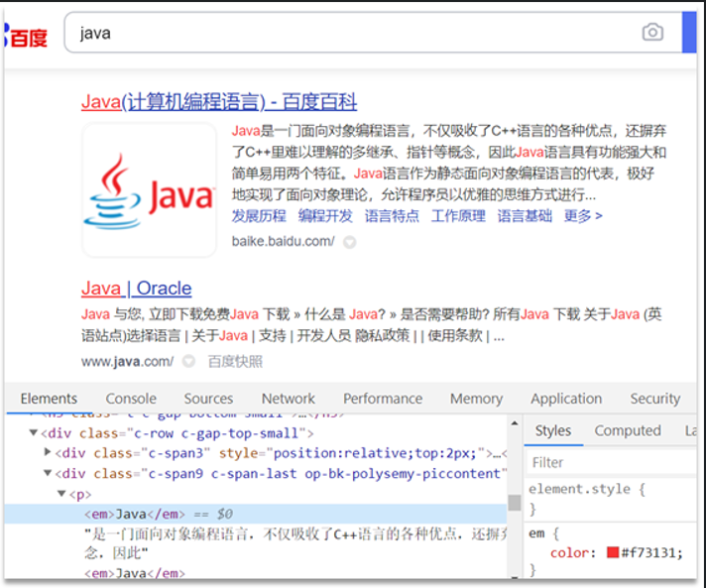706x588 pixels.
Task: Click the element.style rule
Action: [587, 489]
